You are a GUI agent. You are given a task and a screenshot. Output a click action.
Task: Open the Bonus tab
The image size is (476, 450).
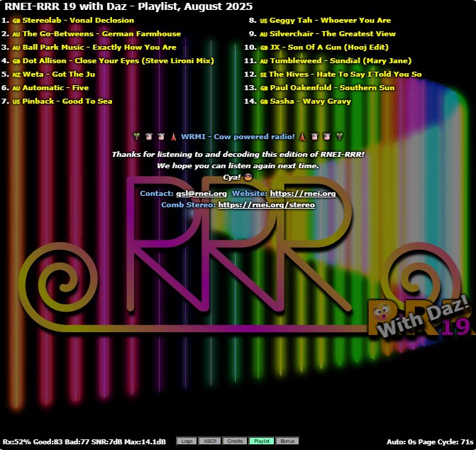[x=287, y=441]
